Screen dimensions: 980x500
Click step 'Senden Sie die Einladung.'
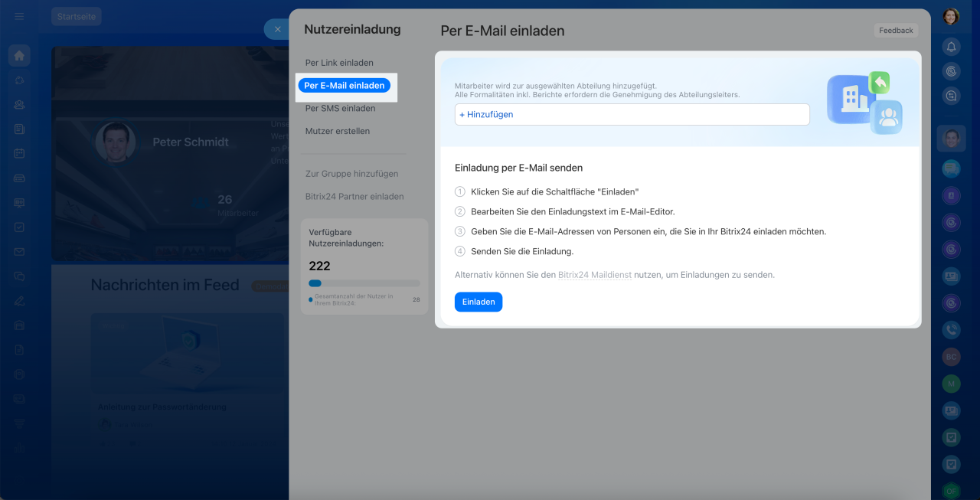tap(522, 251)
